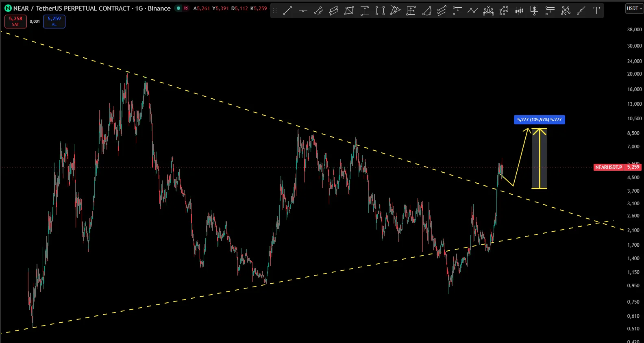Select the position tool marked with L

[x=457, y=11]
